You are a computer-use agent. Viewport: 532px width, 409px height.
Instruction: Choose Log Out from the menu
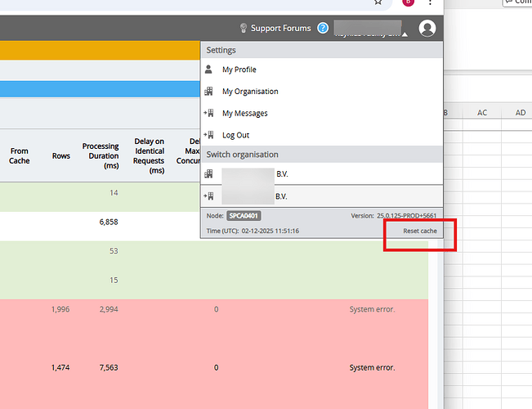click(235, 135)
